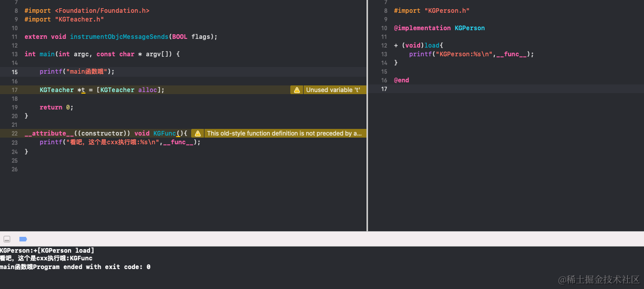The image size is (644, 289).
Task: Click line number 15 gutter in left editor
Action: point(14,72)
